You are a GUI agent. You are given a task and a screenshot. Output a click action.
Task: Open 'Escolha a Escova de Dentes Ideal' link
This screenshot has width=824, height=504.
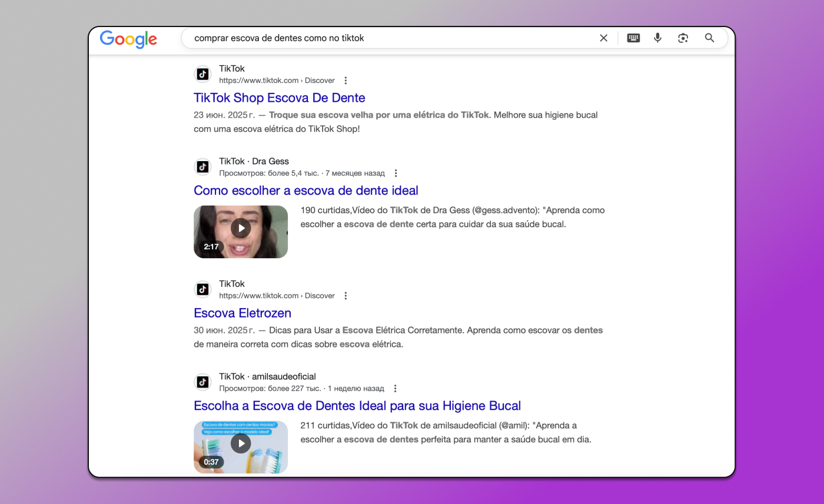357,406
